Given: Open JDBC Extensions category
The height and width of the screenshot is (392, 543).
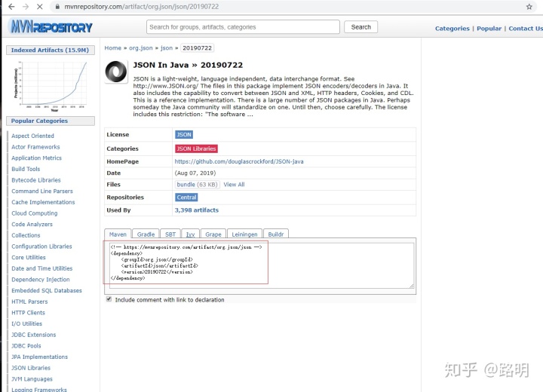Looking at the screenshot, I should pos(34,335).
